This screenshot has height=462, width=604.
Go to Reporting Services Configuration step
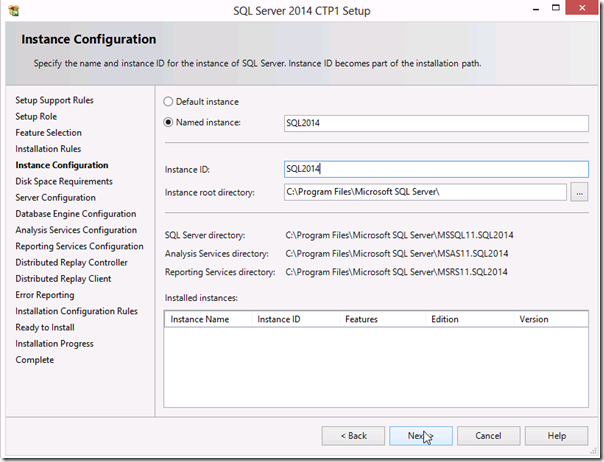pyautogui.click(x=79, y=246)
